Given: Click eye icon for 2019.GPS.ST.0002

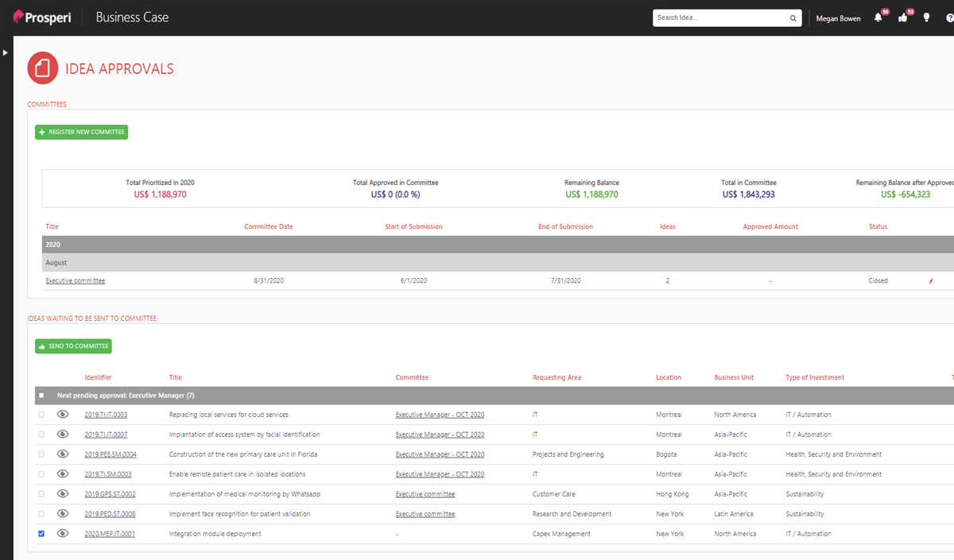Looking at the screenshot, I should click(63, 494).
